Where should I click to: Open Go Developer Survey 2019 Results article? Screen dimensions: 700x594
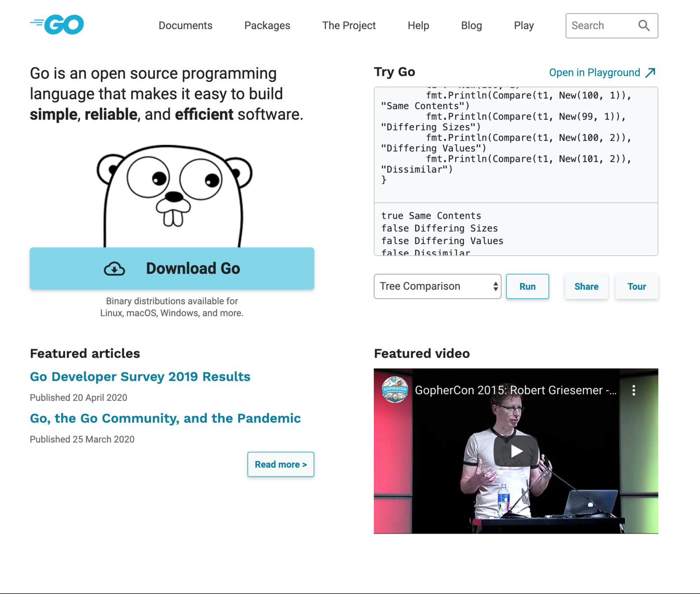tap(140, 377)
